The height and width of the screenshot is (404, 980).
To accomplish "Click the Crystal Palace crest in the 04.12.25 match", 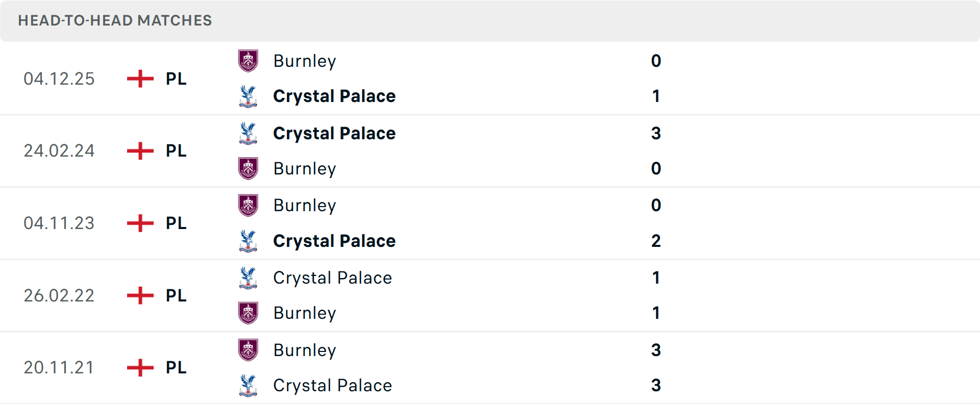I will (248, 96).
